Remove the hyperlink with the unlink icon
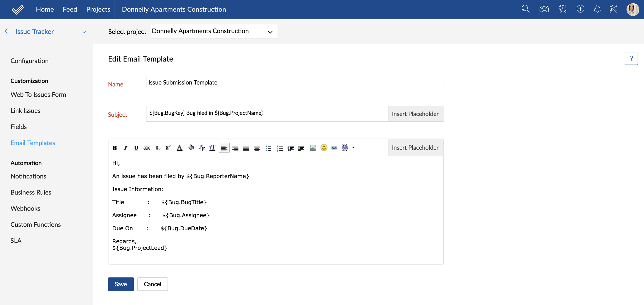Image resolution: width=644 pixels, height=305 pixels. pos(345,148)
